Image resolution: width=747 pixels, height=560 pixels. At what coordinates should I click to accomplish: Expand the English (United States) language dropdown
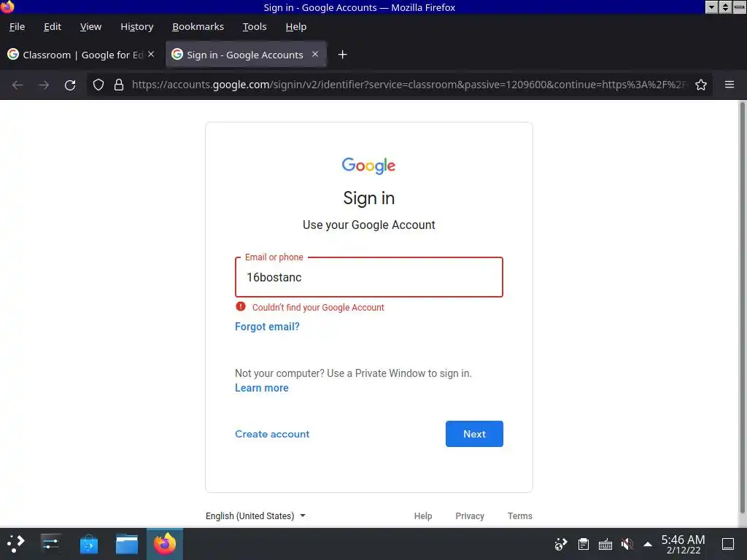(255, 516)
